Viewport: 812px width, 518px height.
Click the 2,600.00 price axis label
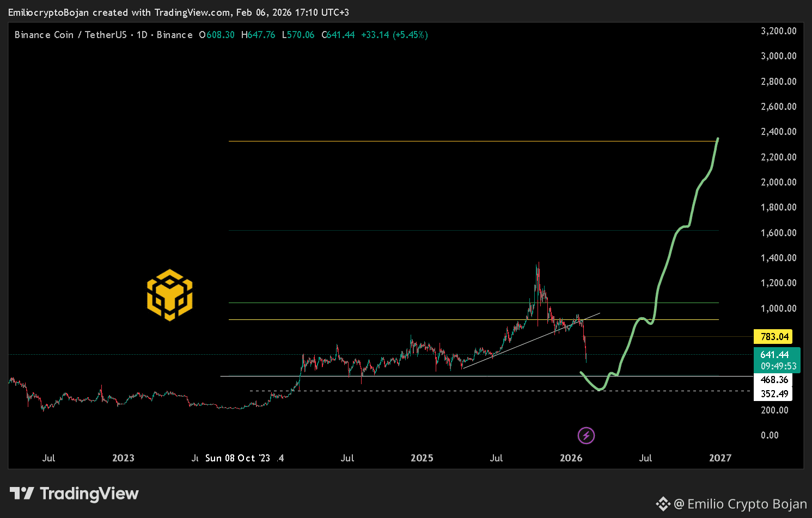pyautogui.click(x=779, y=107)
